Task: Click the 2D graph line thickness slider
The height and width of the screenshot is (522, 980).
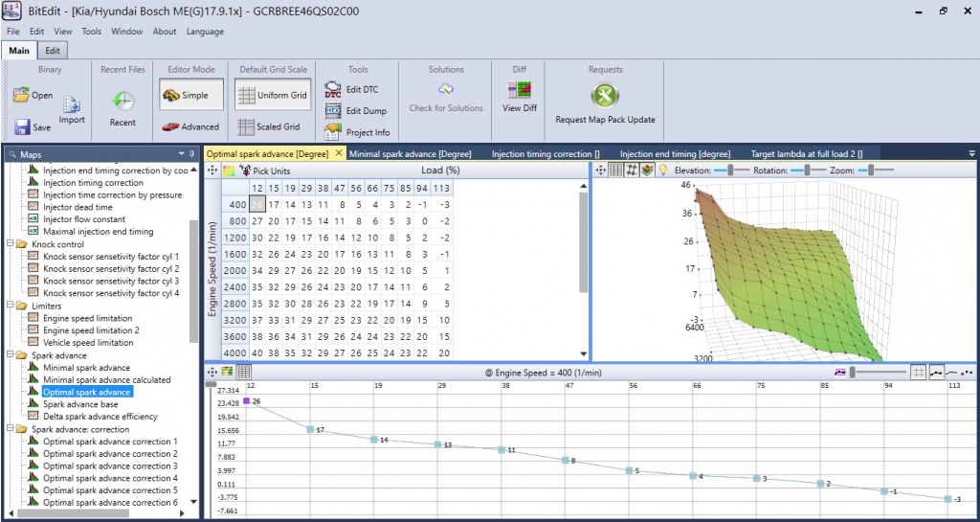Action: tap(878, 372)
